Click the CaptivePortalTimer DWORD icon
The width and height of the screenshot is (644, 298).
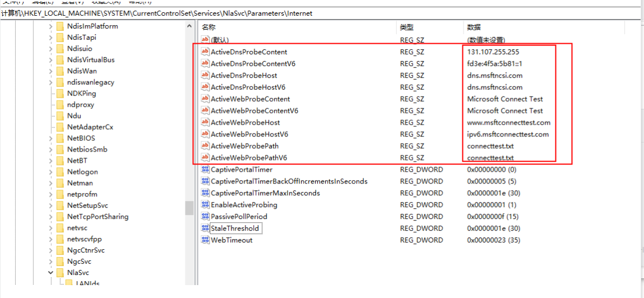click(205, 169)
